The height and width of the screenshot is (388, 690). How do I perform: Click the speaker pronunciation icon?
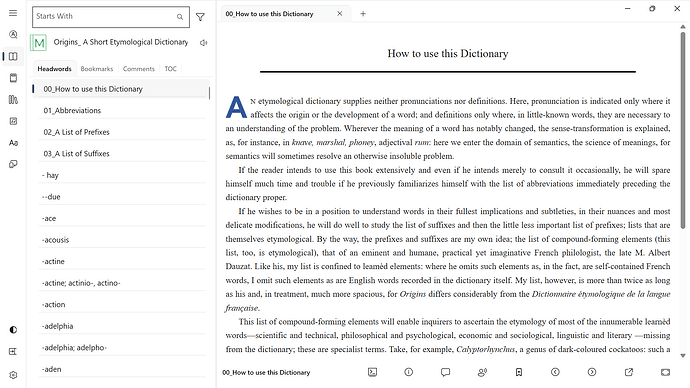click(x=203, y=43)
